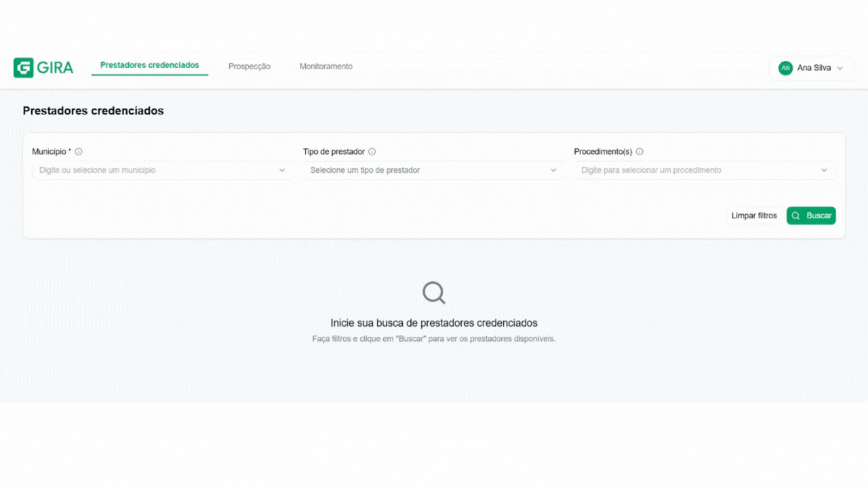
Task: Click the AS user avatar
Action: 785,68
